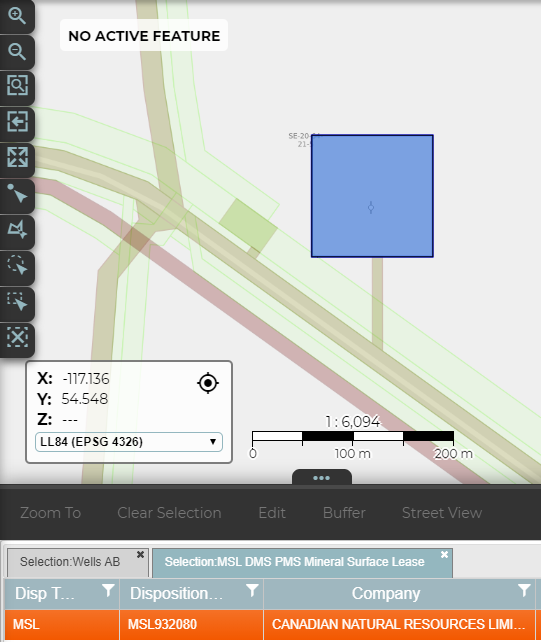541x642 pixels.
Task: Open the LL84 (EPSG 4326) coordinate system dropdown
Action: 129,442
